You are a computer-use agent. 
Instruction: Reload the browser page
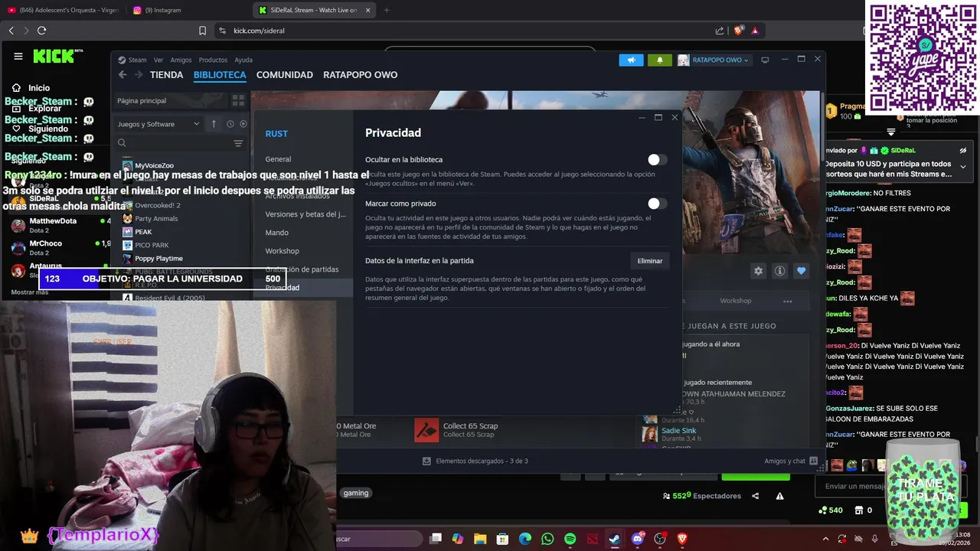(41, 31)
